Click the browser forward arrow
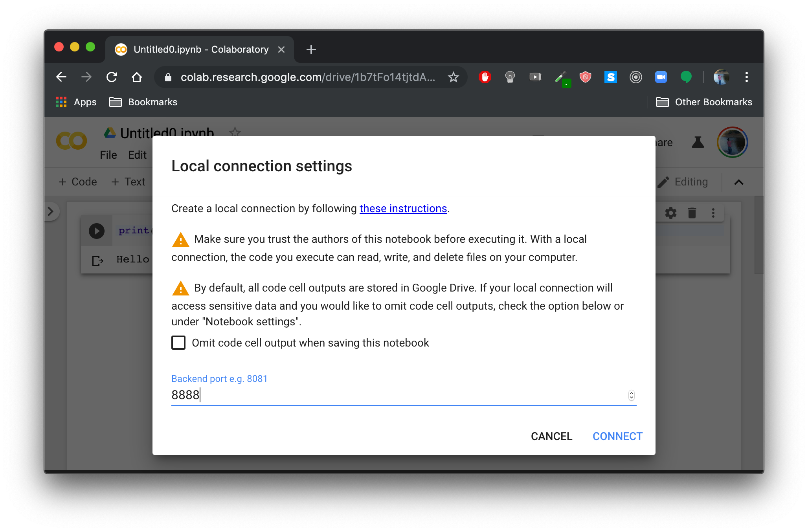808x532 pixels. 86,77
